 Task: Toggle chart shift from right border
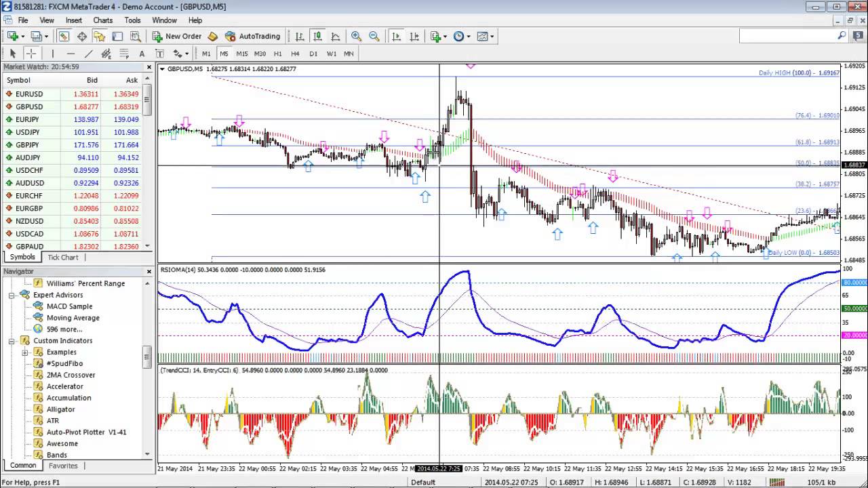(x=414, y=36)
